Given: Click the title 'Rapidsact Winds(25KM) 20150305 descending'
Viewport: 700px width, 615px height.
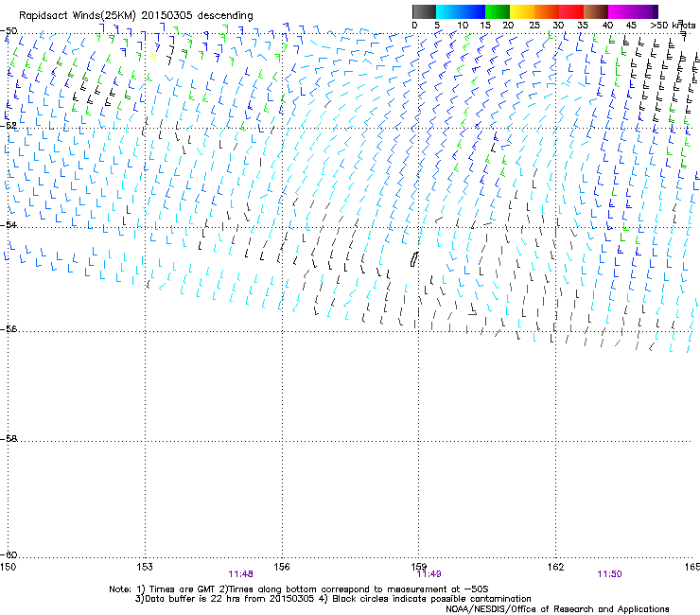Looking at the screenshot, I should pyautogui.click(x=135, y=16).
